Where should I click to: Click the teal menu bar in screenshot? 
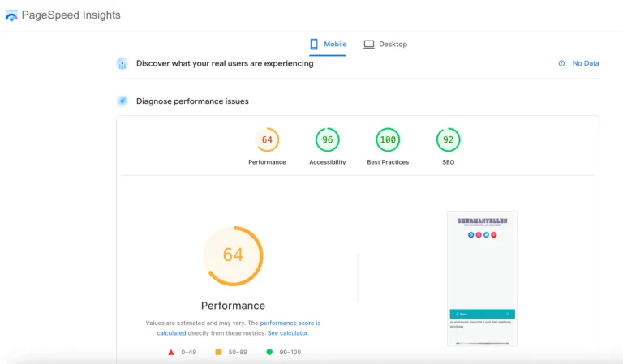(483, 314)
